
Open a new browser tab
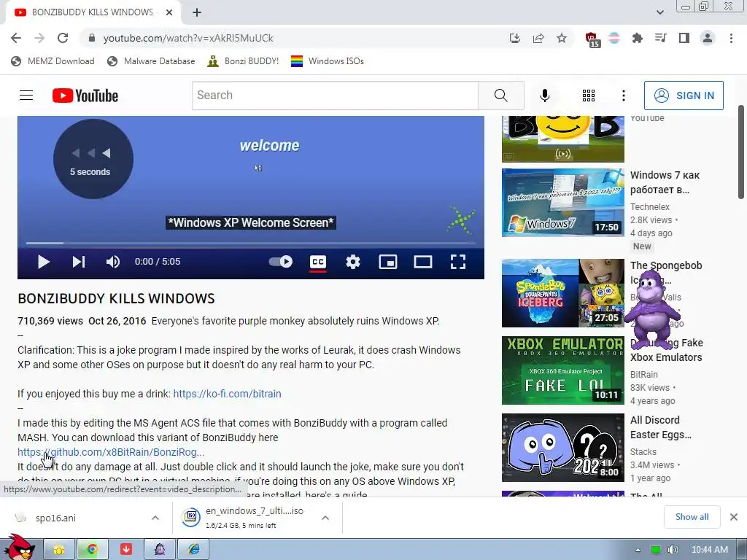click(197, 12)
